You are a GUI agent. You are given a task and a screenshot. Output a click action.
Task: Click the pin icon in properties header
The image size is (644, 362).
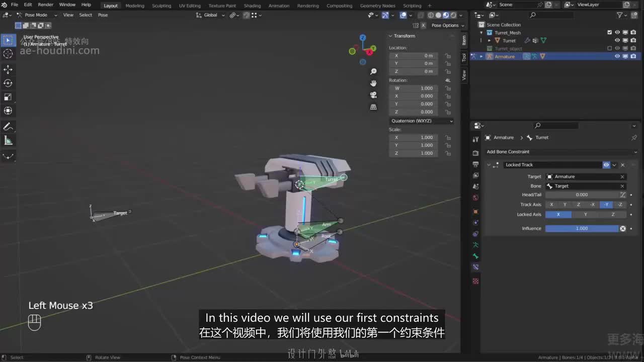(634, 137)
